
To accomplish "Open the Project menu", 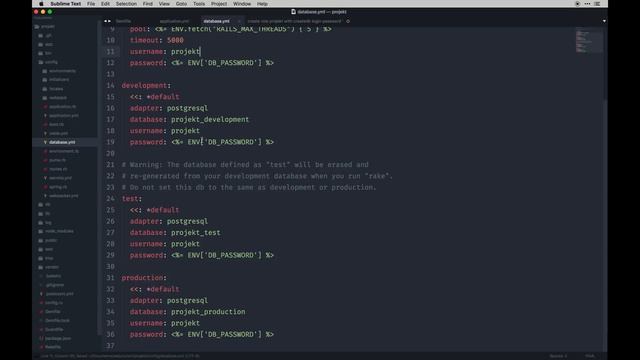I will click(219, 4).
